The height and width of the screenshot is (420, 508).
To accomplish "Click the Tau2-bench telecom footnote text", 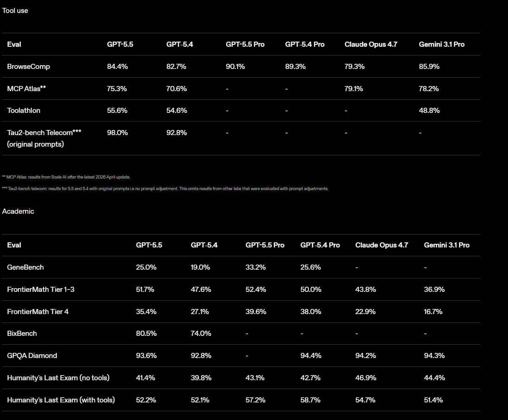I will 165,189.
